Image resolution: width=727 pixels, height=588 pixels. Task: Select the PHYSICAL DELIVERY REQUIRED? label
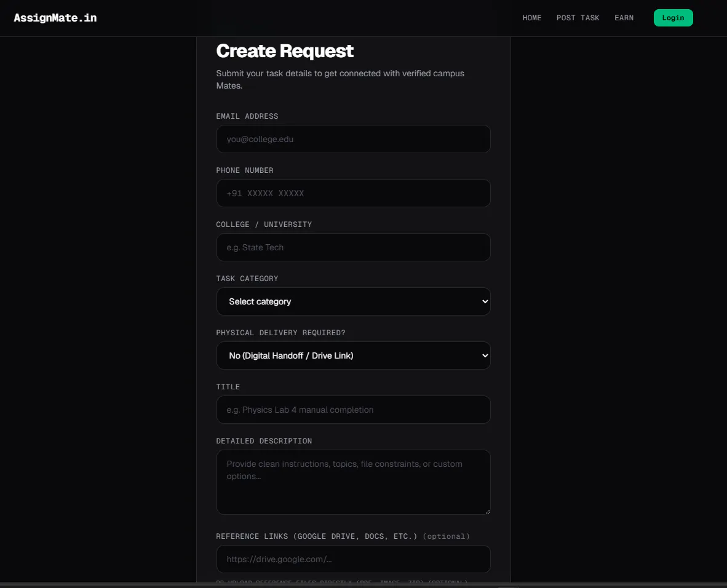coord(280,333)
